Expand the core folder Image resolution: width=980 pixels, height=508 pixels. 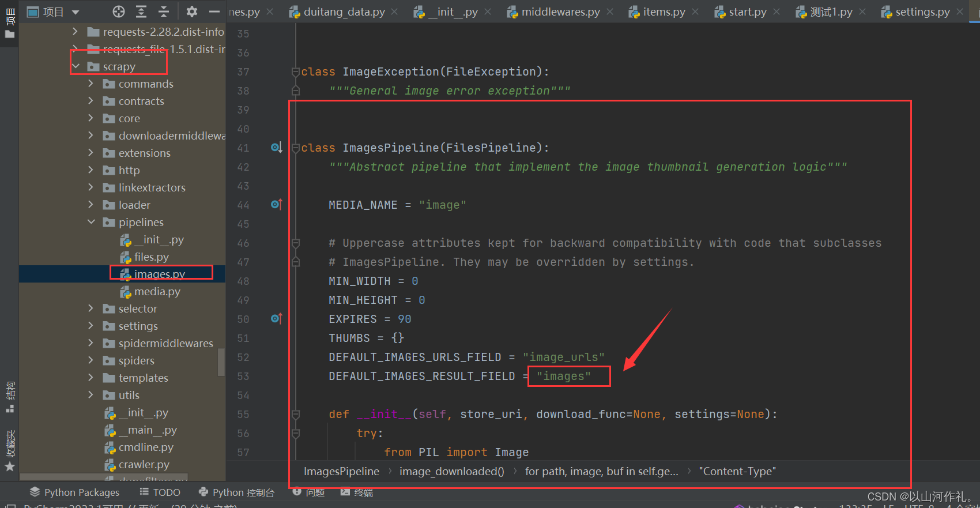tap(91, 118)
